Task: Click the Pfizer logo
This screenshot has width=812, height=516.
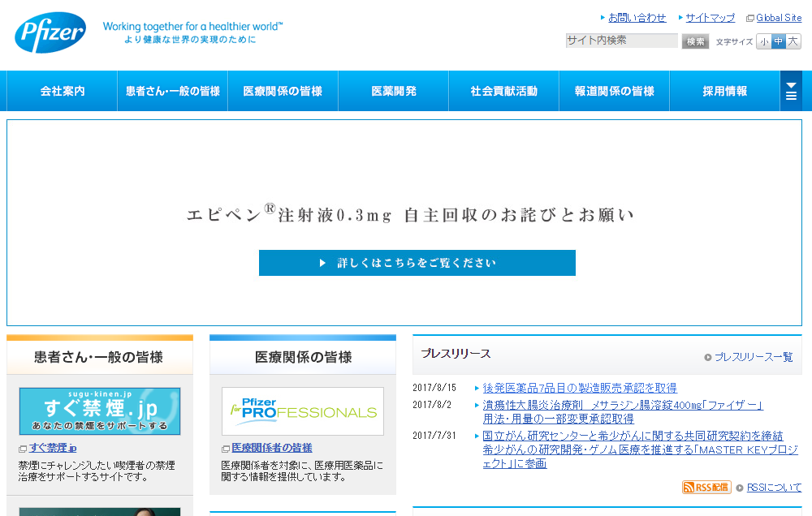Action: (x=50, y=32)
